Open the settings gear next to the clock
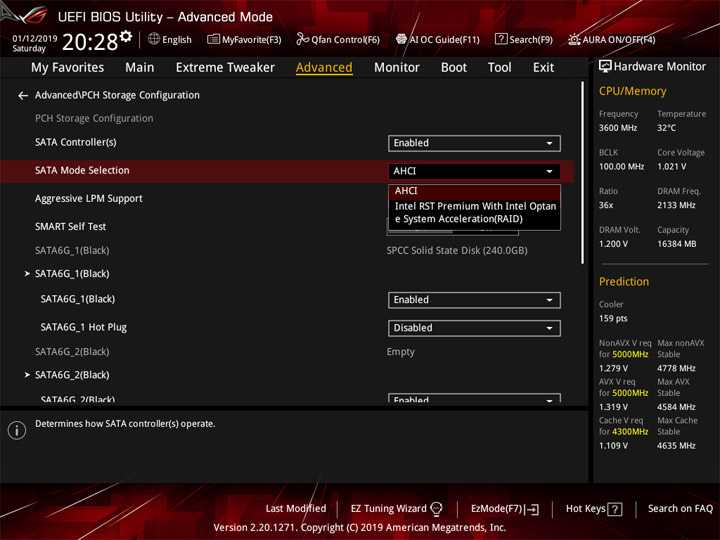 pos(126,36)
